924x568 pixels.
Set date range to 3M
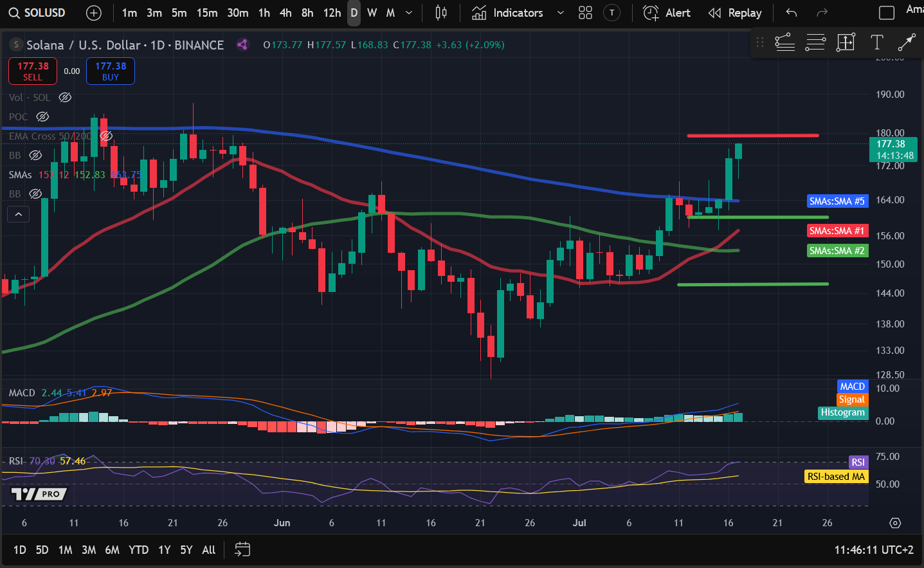pos(89,549)
